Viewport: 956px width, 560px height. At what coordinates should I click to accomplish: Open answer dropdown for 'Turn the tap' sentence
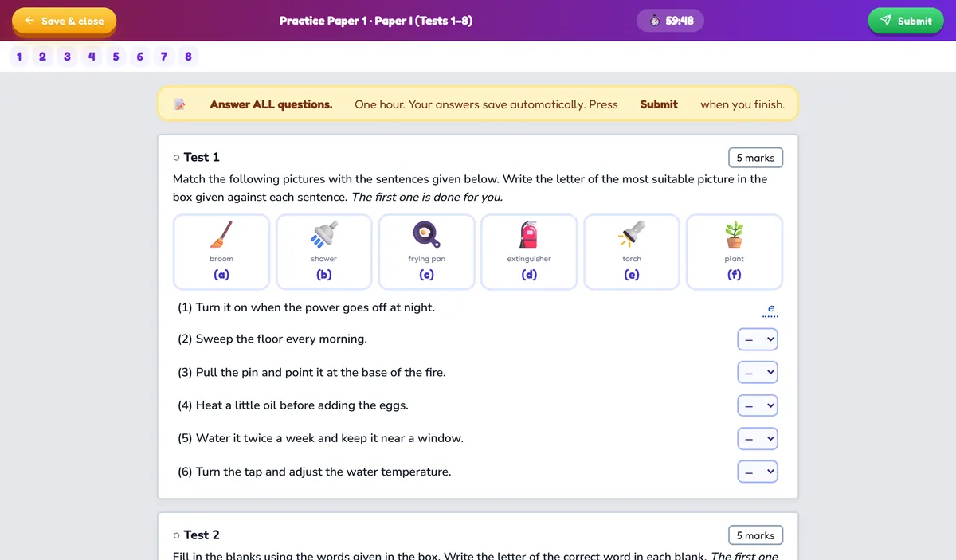click(x=757, y=472)
